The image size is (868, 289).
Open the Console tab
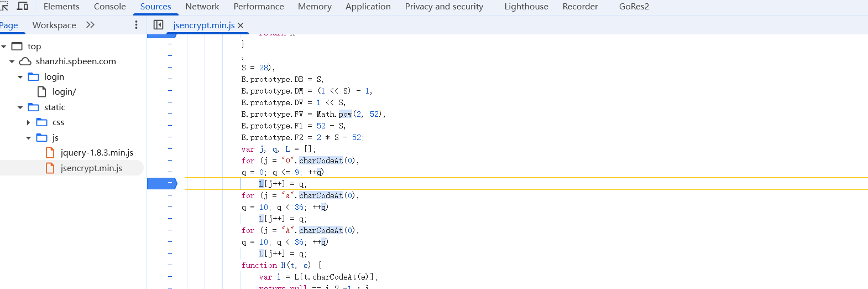click(x=109, y=7)
